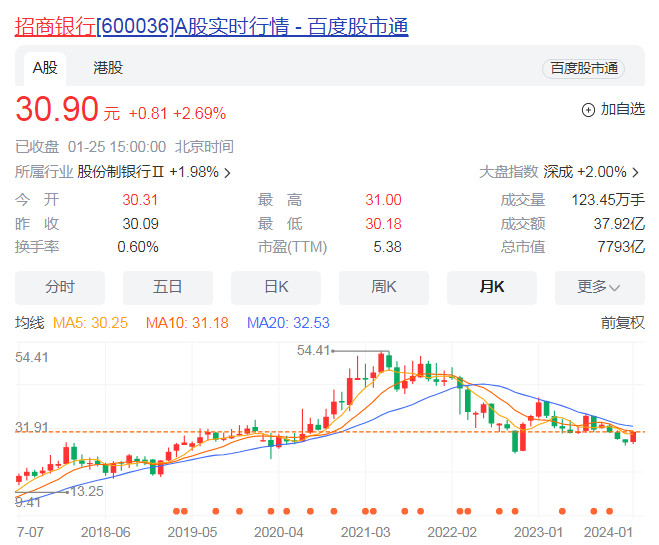Screen dimensions: 659x545
Task: Click the 2021-03 date axis label
Action: [365, 532]
